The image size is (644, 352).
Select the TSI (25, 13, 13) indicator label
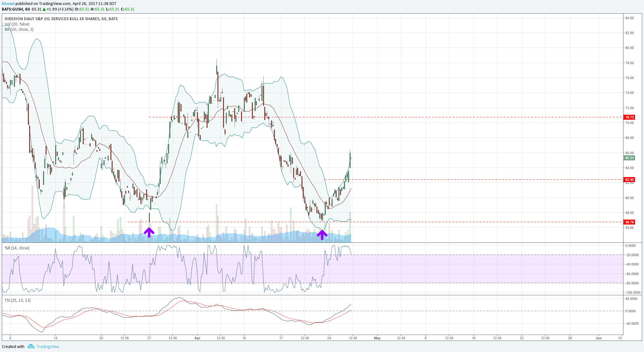click(18, 301)
